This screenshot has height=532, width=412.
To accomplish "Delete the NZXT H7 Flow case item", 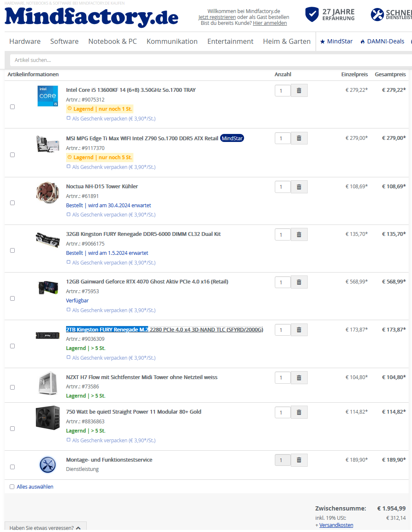I will pyautogui.click(x=299, y=377).
